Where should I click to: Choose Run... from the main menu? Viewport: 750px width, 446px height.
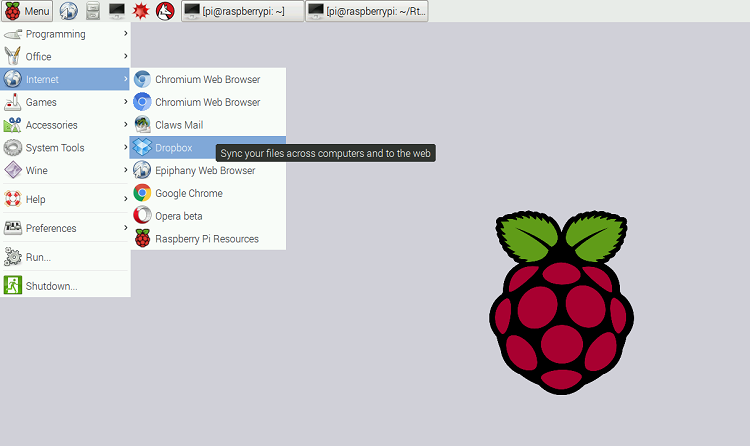tap(66, 257)
